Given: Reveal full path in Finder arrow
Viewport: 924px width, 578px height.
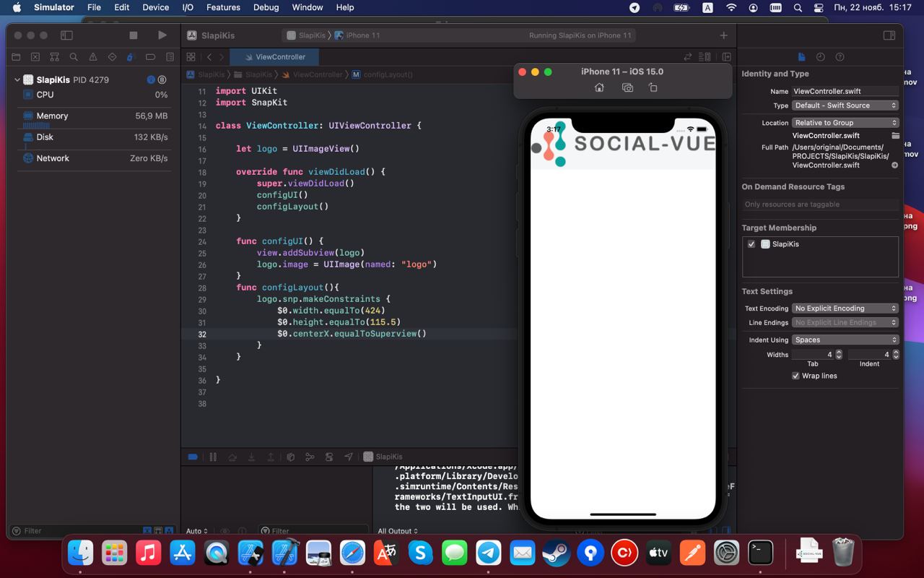Looking at the screenshot, I should [x=895, y=165].
